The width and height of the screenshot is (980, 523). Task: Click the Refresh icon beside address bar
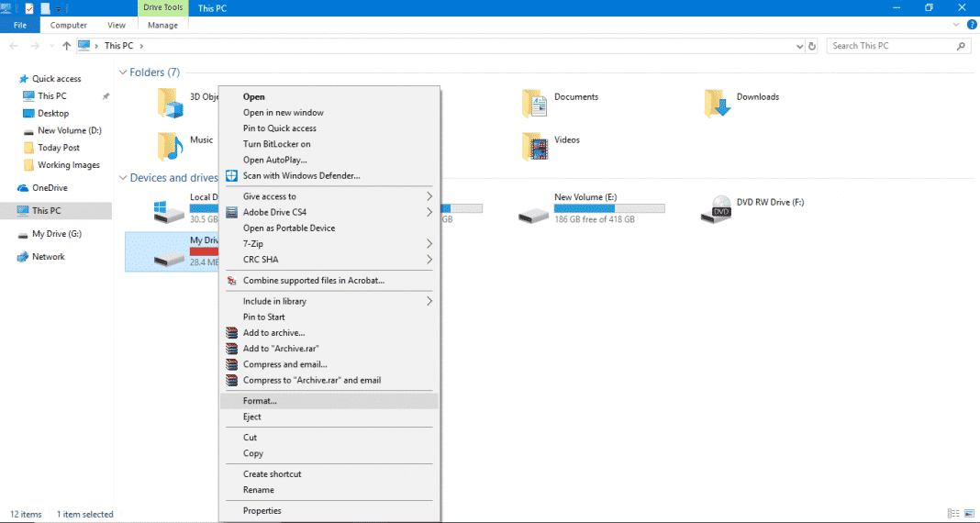tap(812, 46)
